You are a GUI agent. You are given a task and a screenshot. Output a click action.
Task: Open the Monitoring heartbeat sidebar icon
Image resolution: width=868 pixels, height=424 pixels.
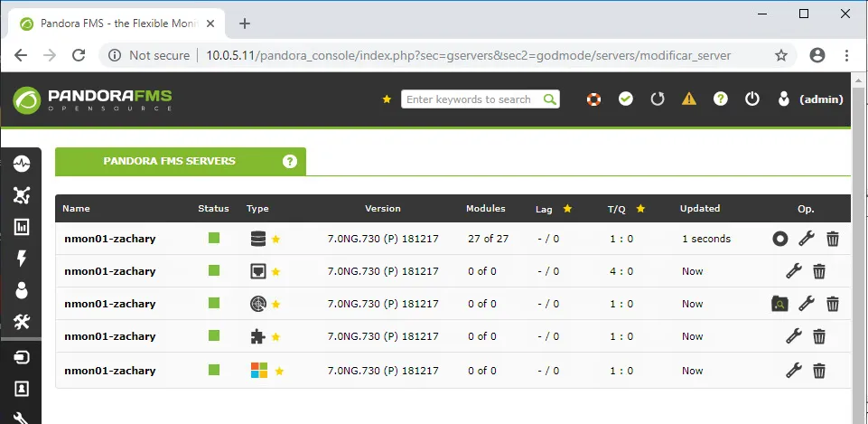[x=22, y=164]
